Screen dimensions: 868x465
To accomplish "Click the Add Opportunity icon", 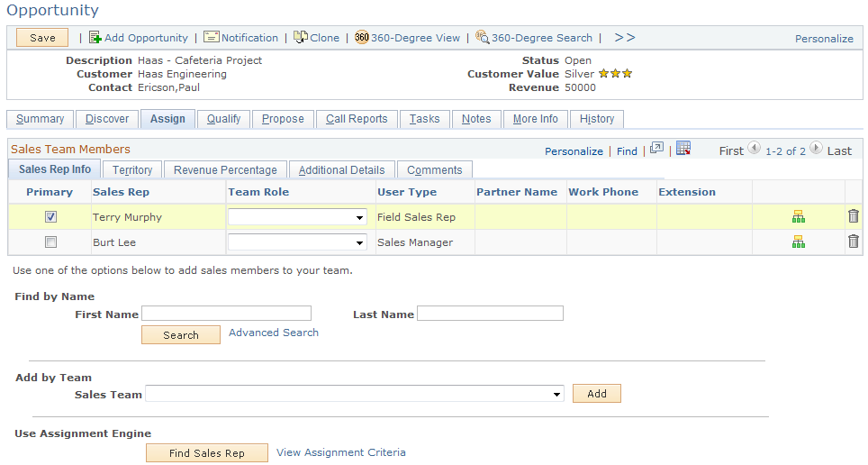I will coord(95,37).
